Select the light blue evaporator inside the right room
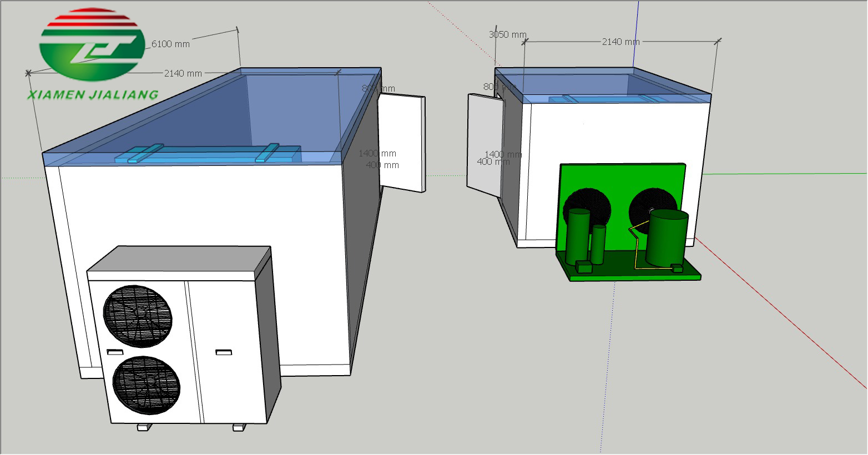The image size is (868, 455). [x=604, y=99]
